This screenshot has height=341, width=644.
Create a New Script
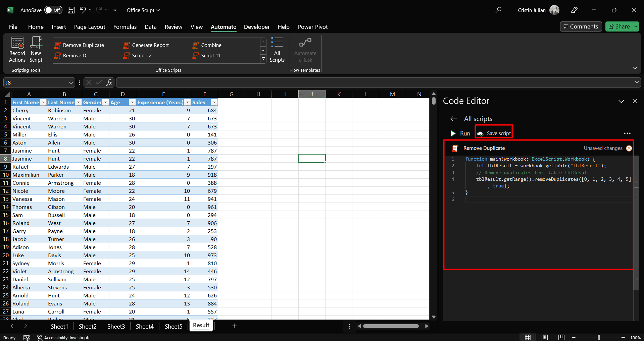point(36,49)
